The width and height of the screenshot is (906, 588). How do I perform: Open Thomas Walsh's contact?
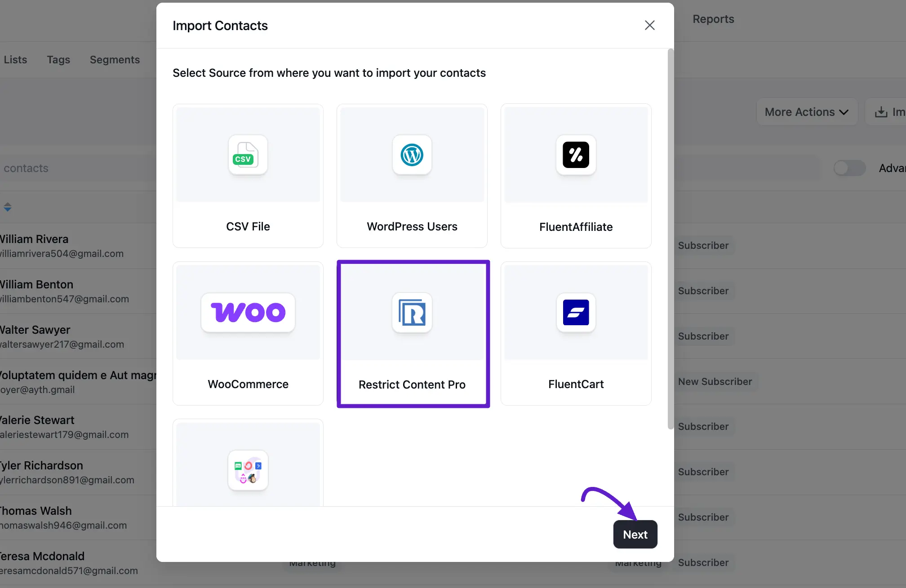click(36, 511)
